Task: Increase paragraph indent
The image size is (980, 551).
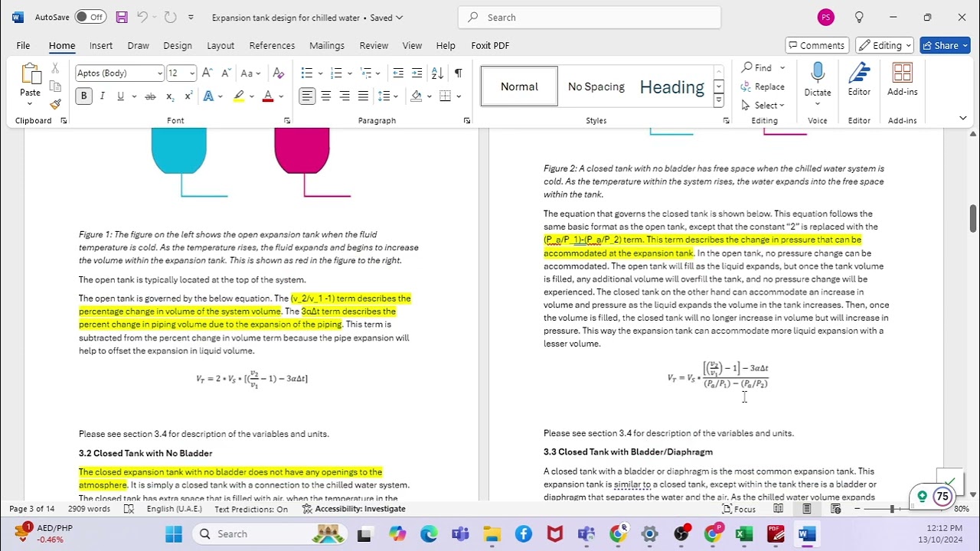Action: coord(416,73)
